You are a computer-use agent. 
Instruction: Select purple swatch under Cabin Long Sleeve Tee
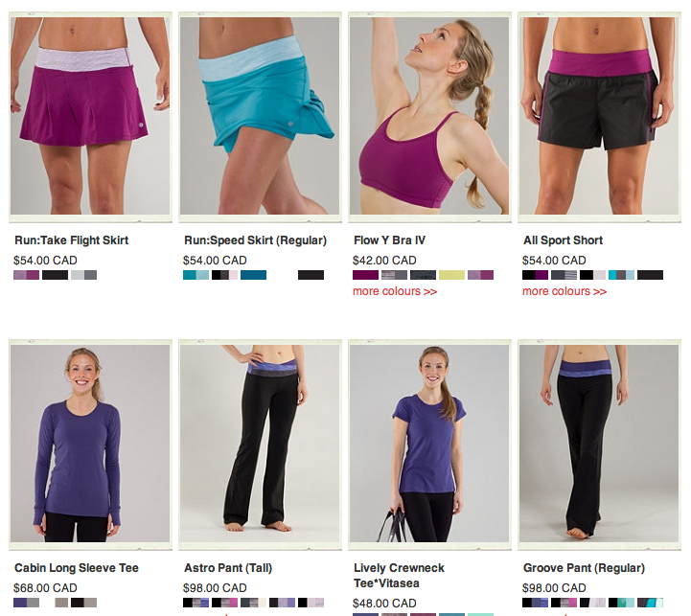pyautogui.click(x=27, y=603)
